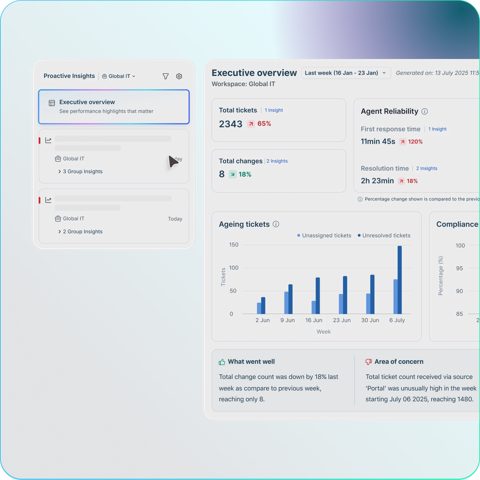Open the '1 insight' link for First response time

[x=437, y=129]
